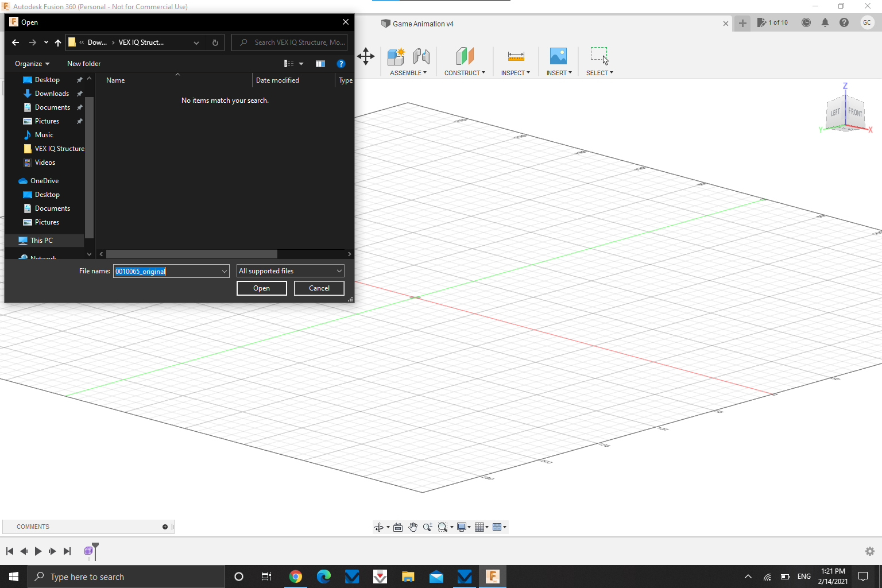Click the Joint icon in Assemble group
The height and width of the screenshot is (588, 882).
tap(421, 56)
